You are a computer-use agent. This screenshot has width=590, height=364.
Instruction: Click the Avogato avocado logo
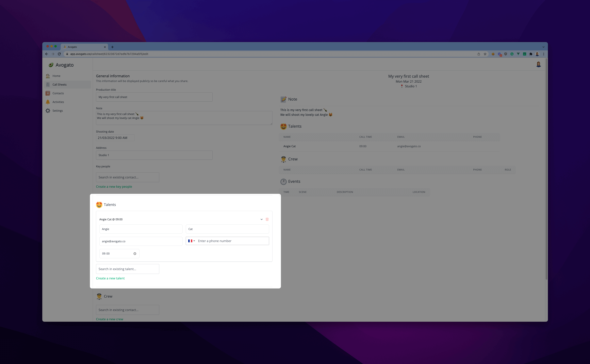(x=51, y=65)
